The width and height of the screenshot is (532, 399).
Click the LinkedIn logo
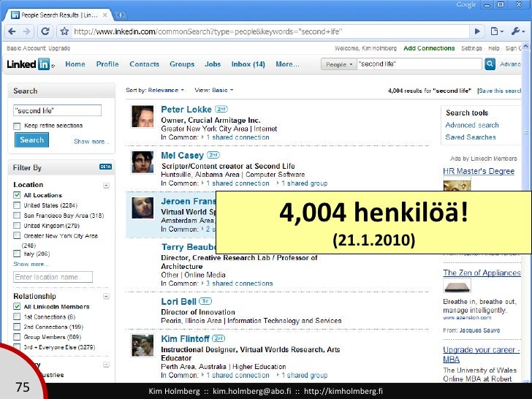pyautogui.click(x=29, y=64)
